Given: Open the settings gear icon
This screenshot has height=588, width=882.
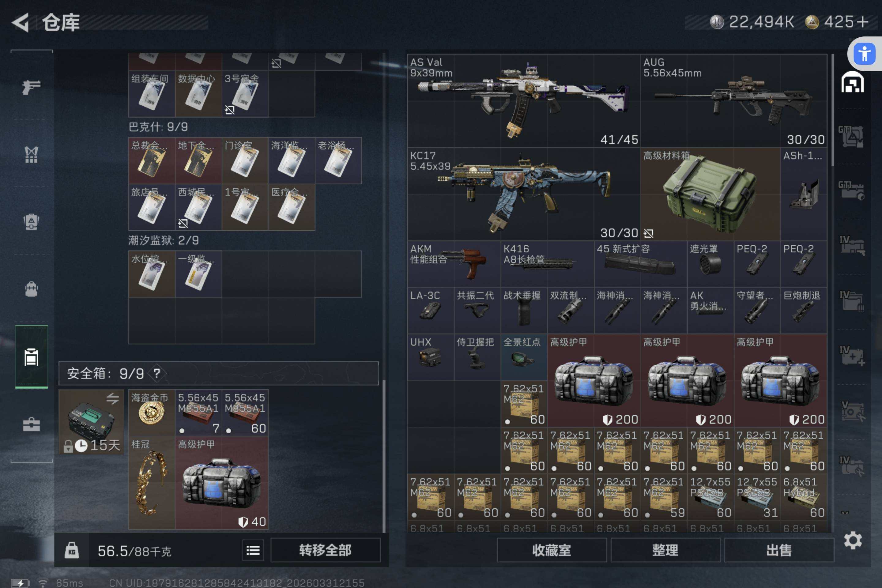Looking at the screenshot, I should point(852,540).
